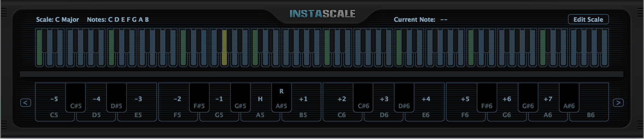Tap the A#6 black key
Screen dimensions: 644x139
(569, 98)
